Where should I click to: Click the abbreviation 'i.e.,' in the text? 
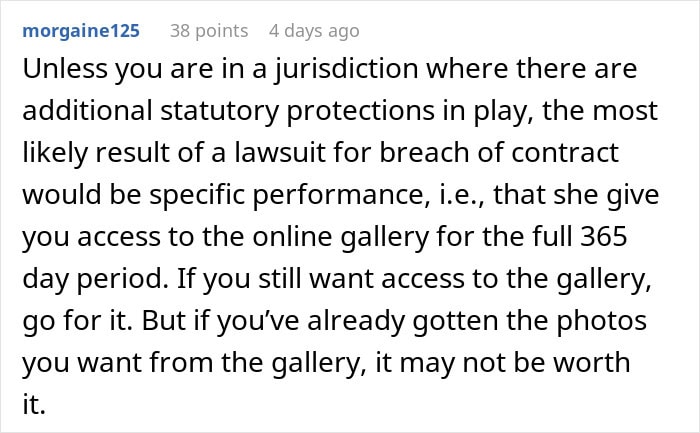(458, 195)
